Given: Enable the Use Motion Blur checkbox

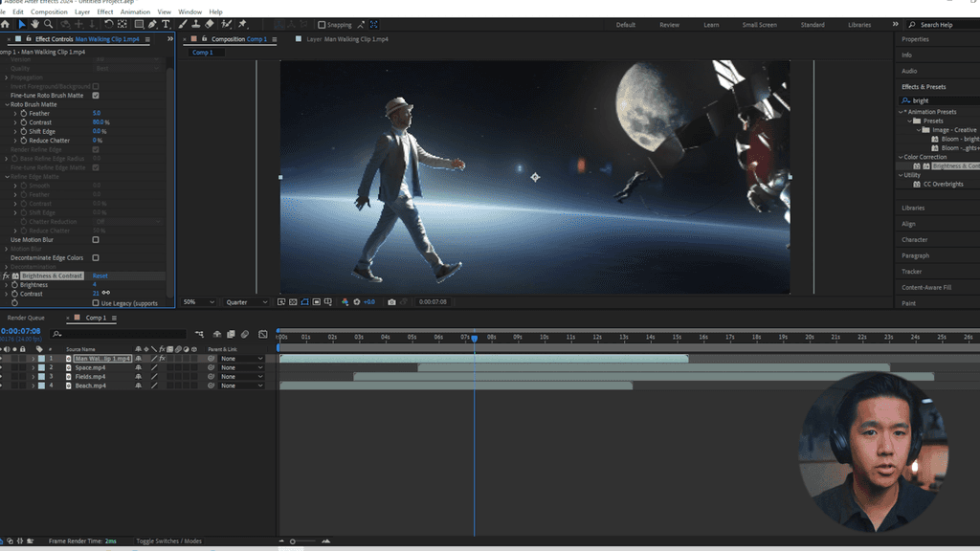Looking at the screenshot, I should (x=96, y=240).
